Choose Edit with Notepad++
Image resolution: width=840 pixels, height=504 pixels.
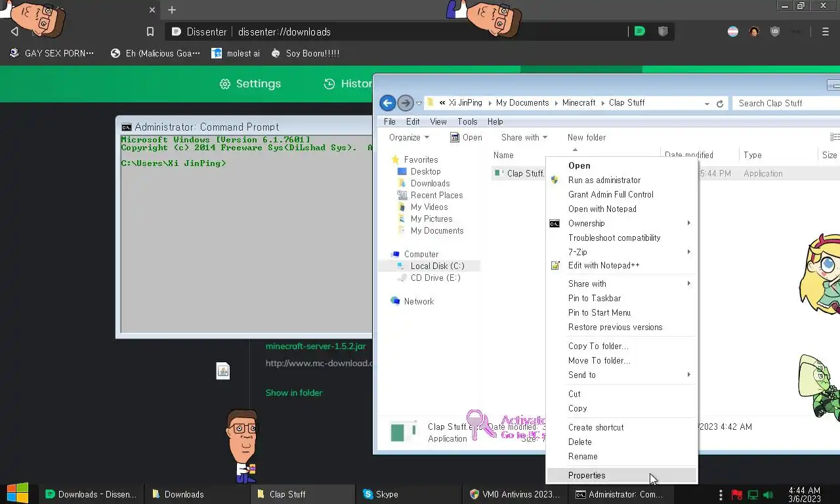tap(621, 265)
